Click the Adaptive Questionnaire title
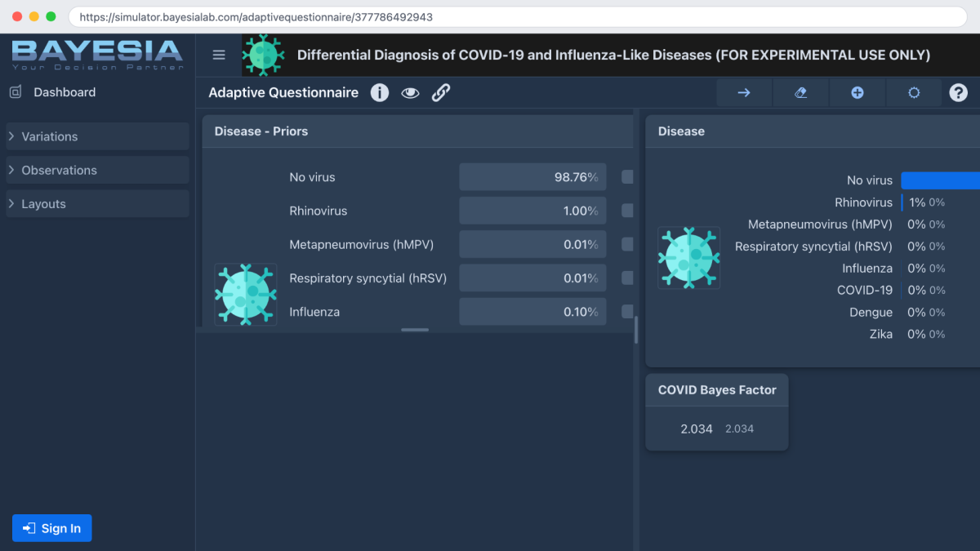The width and height of the screenshot is (980, 551). (x=283, y=92)
